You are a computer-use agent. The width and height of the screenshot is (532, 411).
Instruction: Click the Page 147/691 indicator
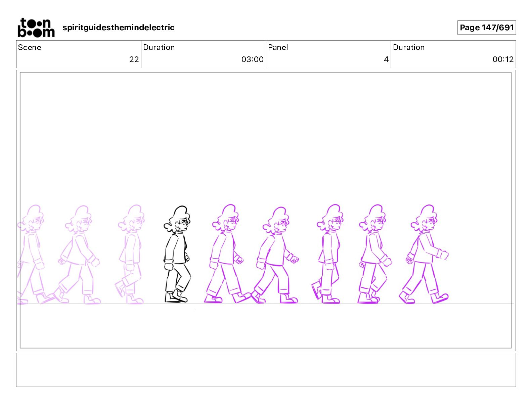point(487,28)
